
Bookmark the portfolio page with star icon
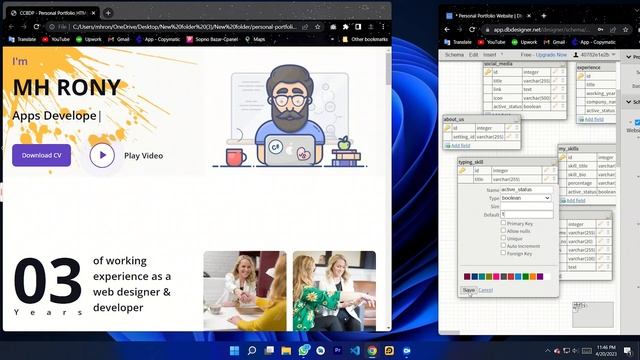click(x=317, y=27)
